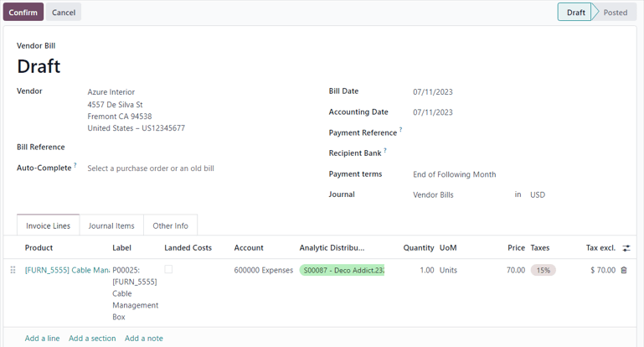Click the Add a line link
644x347 pixels.
42,339
